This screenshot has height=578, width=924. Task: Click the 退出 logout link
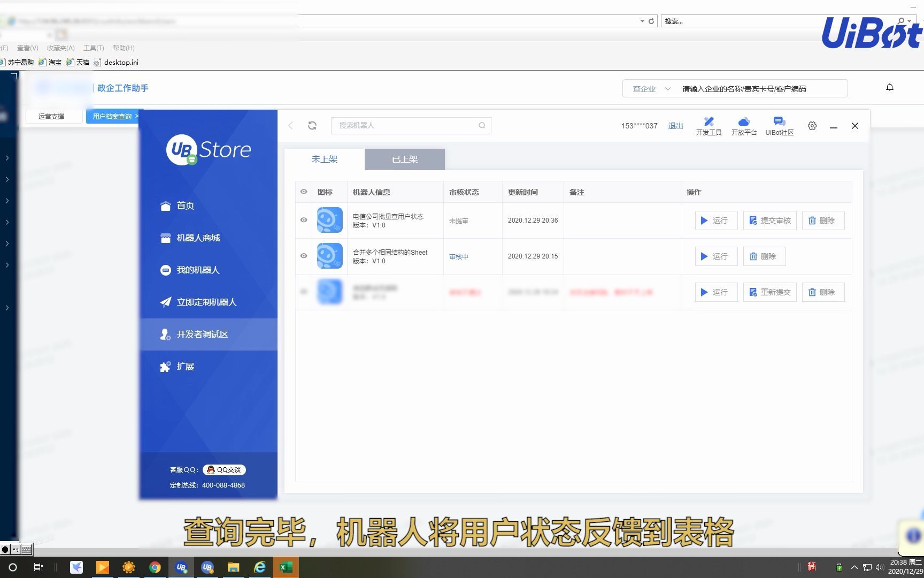tap(675, 126)
